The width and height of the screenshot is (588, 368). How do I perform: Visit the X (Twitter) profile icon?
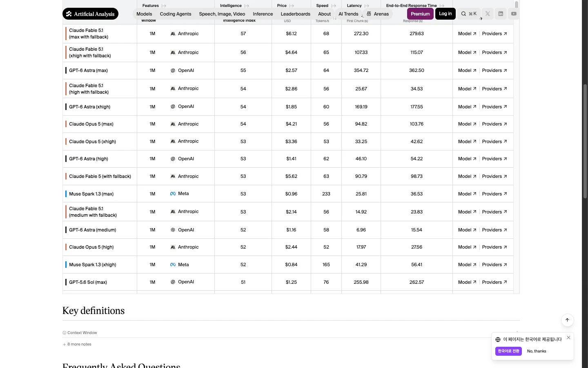(x=488, y=14)
